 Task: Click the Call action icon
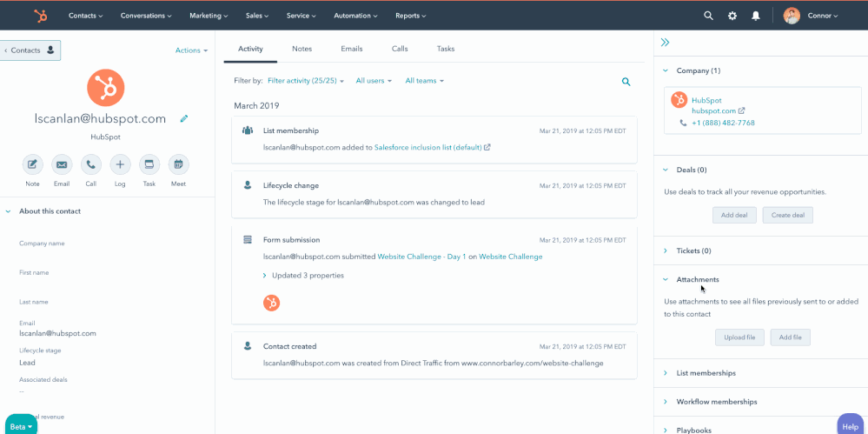coord(91,164)
